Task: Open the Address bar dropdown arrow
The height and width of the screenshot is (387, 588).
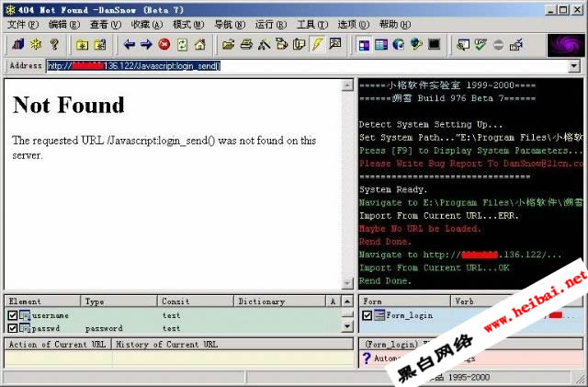Action: pos(573,66)
